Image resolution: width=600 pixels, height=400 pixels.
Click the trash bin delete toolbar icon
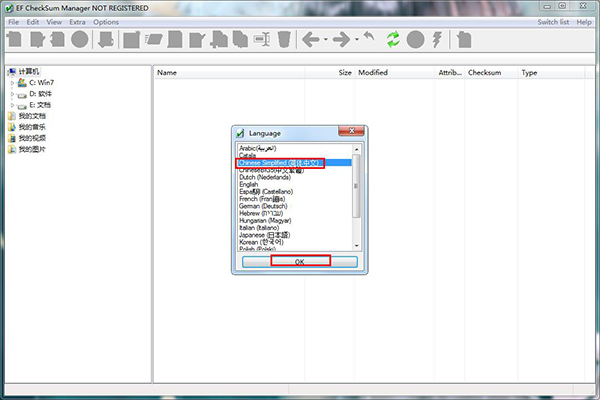285,40
